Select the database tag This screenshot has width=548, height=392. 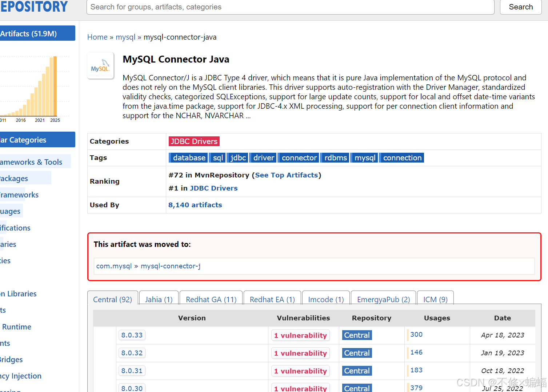tap(188, 158)
